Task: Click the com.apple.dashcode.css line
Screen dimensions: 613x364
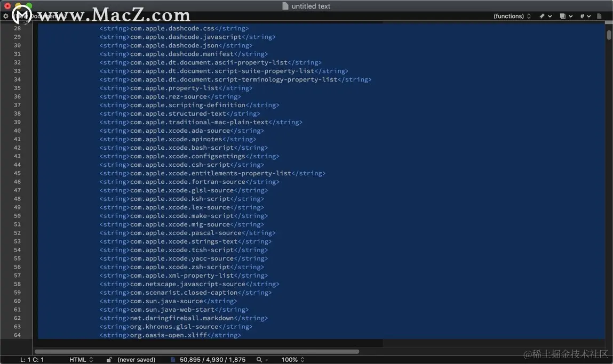Action: [174, 28]
